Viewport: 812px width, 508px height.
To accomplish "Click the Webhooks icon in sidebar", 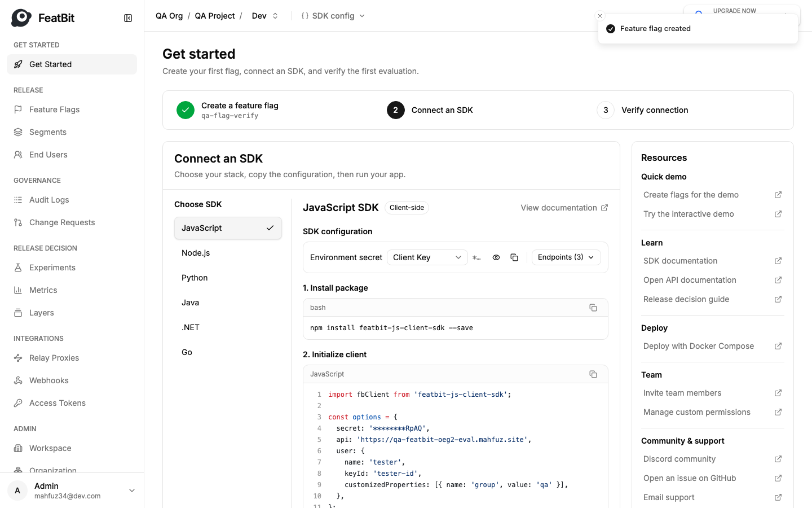I will (18, 380).
